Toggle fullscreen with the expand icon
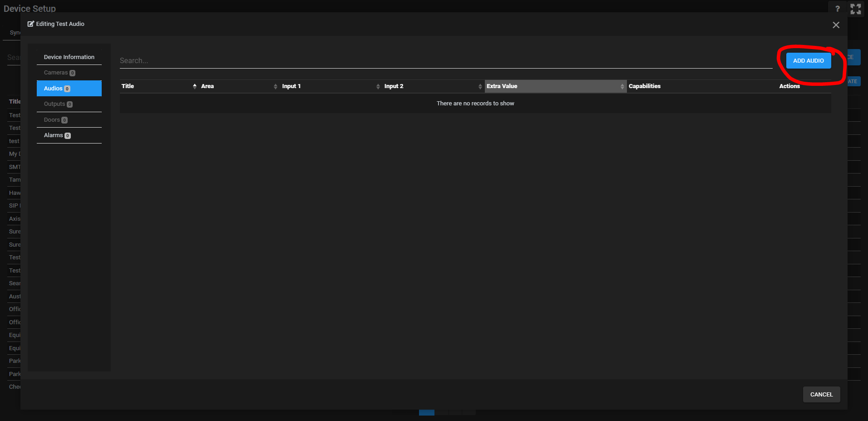The height and width of the screenshot is (421, 868). click(855, 9)
